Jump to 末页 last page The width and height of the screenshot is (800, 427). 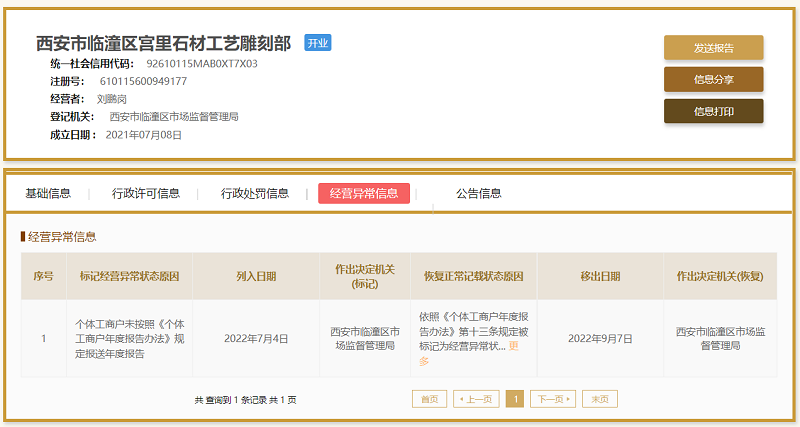point(600,399)
